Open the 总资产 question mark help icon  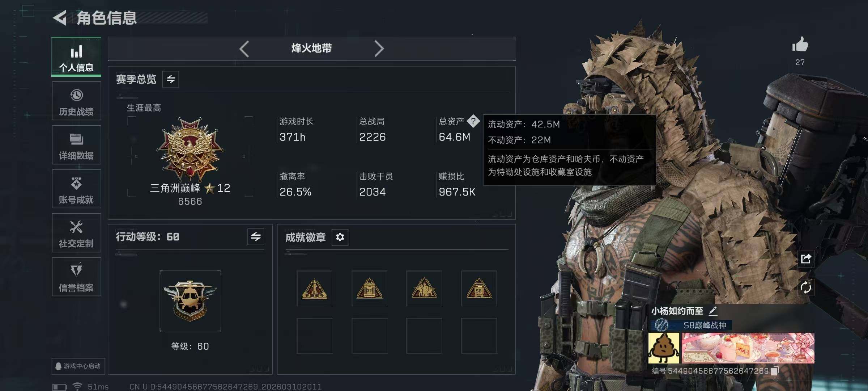point(473,121)
